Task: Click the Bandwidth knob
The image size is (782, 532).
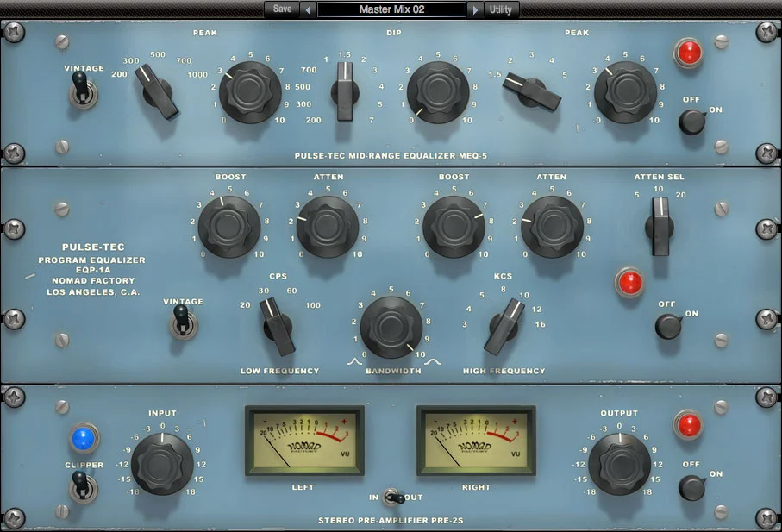Action: [x=391, y=328]
